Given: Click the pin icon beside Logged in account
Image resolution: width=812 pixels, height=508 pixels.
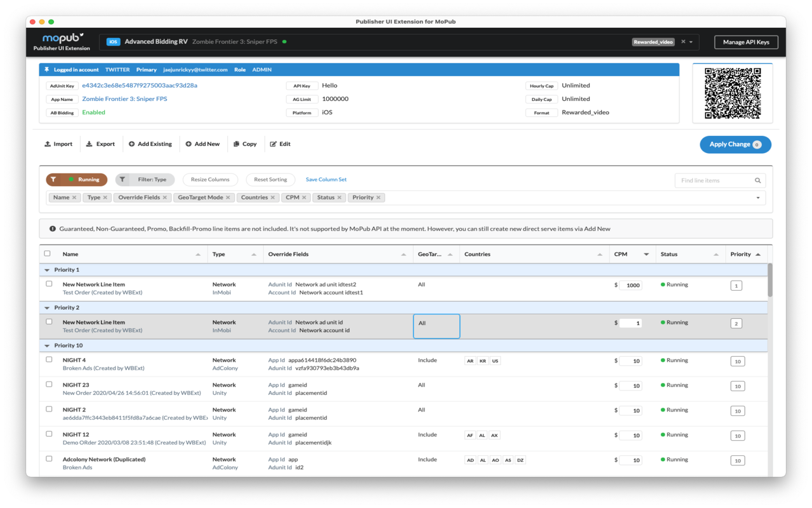Looking at the screenshot, I should pos(46,70).
